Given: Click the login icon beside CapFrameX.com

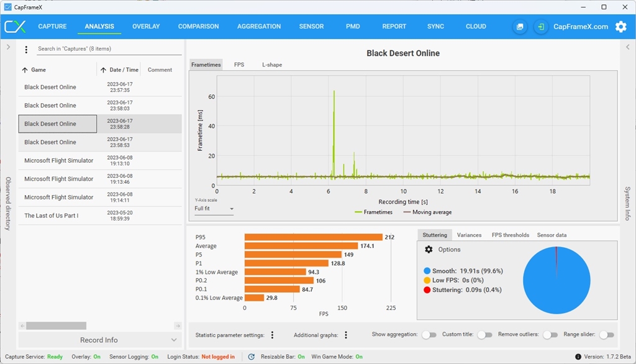Looking at the screenshot, I should 541,27.
